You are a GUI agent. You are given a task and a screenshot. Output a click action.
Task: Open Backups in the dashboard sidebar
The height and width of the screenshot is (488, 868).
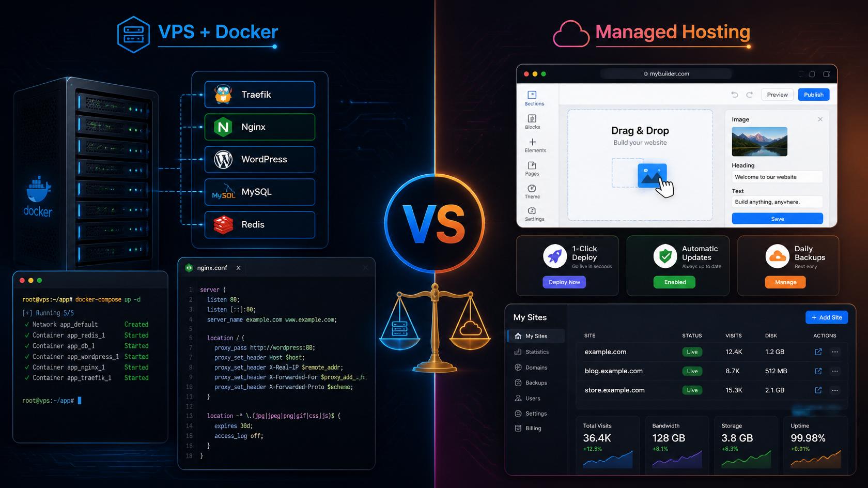click(x=531, y=383)
